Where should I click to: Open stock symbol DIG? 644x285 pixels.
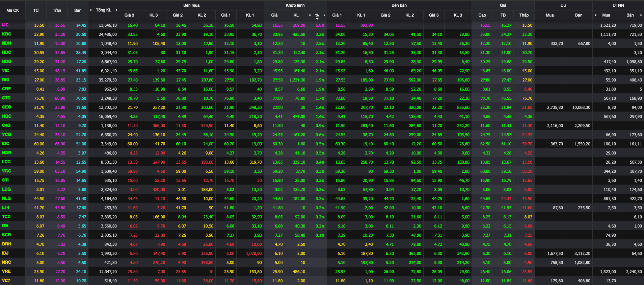coord(6,80)
